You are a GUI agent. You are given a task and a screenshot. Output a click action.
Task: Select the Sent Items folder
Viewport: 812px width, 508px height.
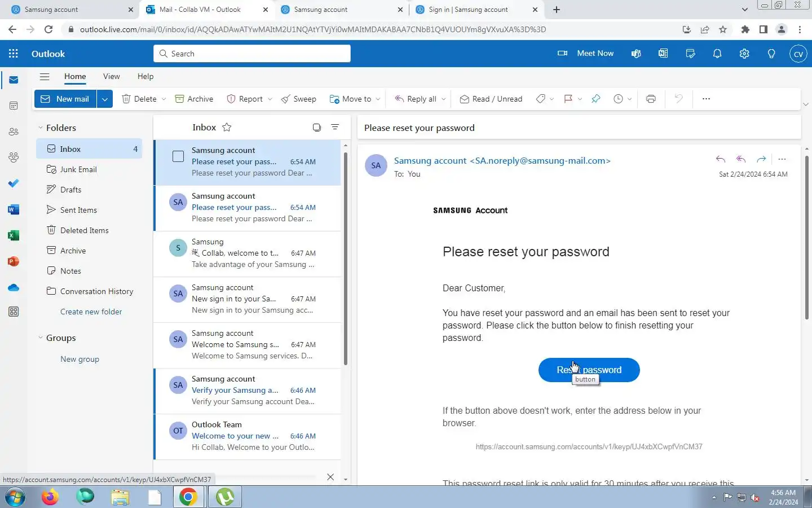[x=89, y=210]
